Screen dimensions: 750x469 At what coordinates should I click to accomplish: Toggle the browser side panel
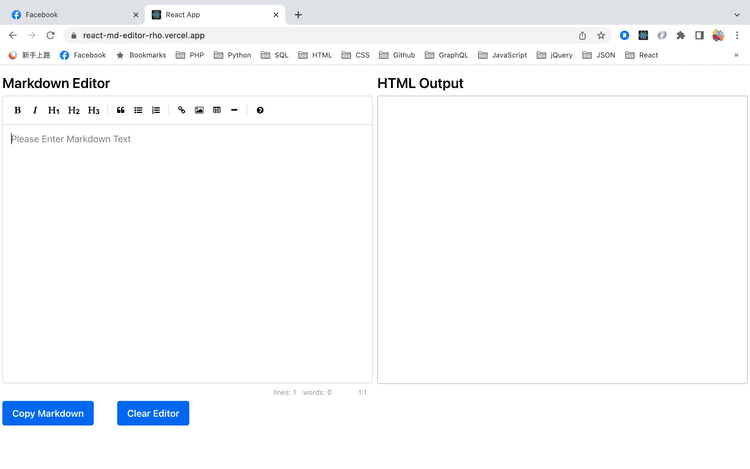pos(699,35)
